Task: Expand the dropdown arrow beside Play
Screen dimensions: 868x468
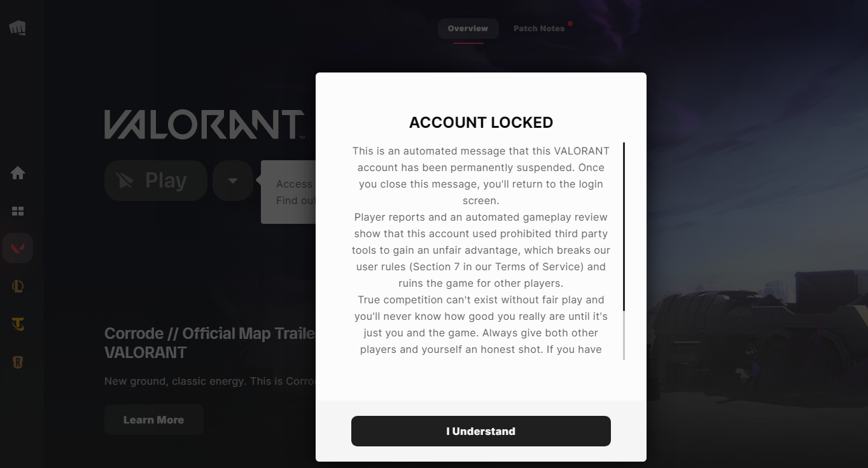Action: (233, 181)
